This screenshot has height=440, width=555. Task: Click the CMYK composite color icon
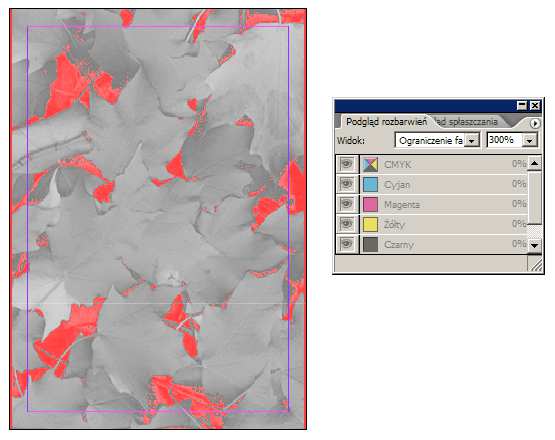[371, 165]
